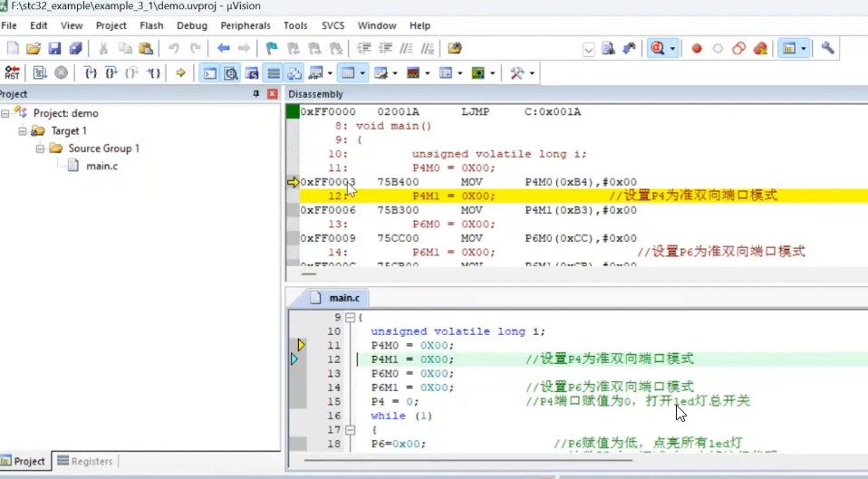
Task: Step into one line
Action: coord(91,72)
